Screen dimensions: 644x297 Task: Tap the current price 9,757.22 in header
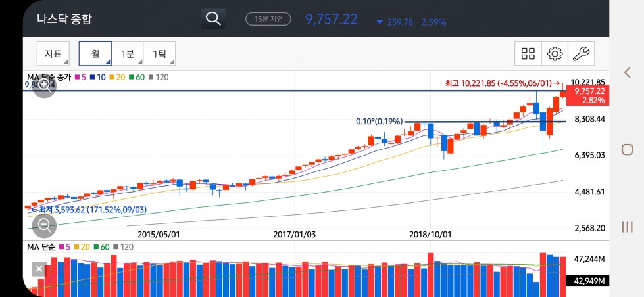tap(331, 19)
